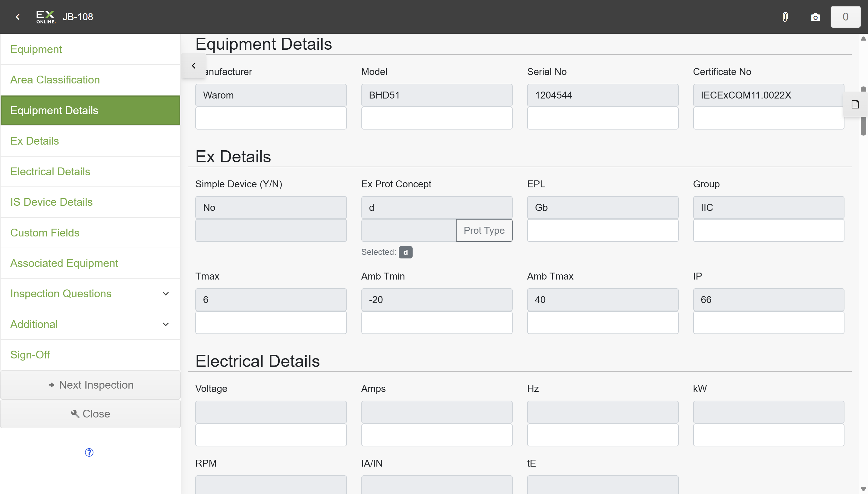Click the white kW input field
This screenshot has height=494, width=868.
(x=769, y=435)
